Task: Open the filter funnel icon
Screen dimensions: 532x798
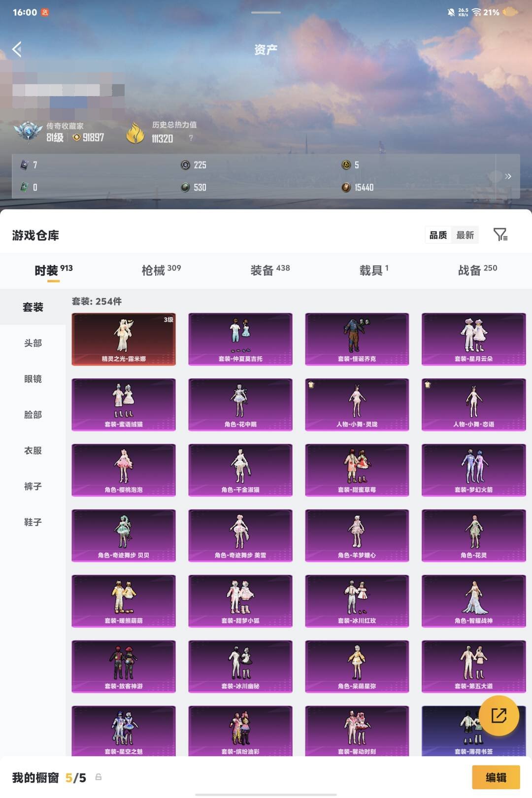Action: point(500,234)
